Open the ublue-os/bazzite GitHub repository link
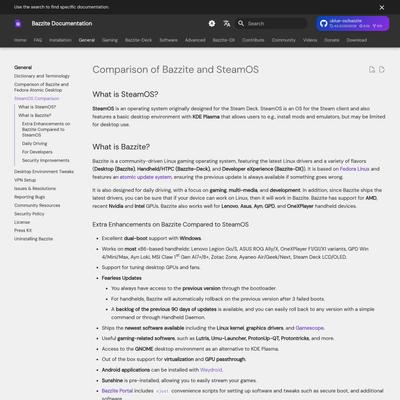Screen dimensions: 400x400 tap(353, 24)
